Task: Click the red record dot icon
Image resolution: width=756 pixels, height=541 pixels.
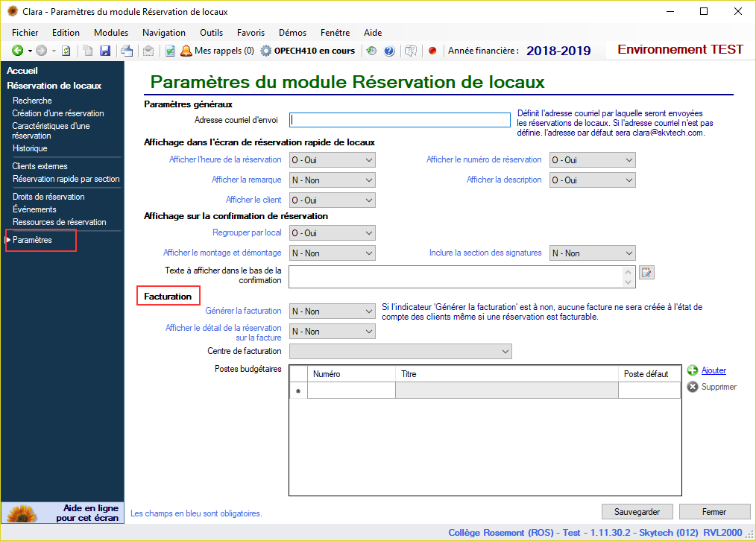Action: click(x=432, y=51)
